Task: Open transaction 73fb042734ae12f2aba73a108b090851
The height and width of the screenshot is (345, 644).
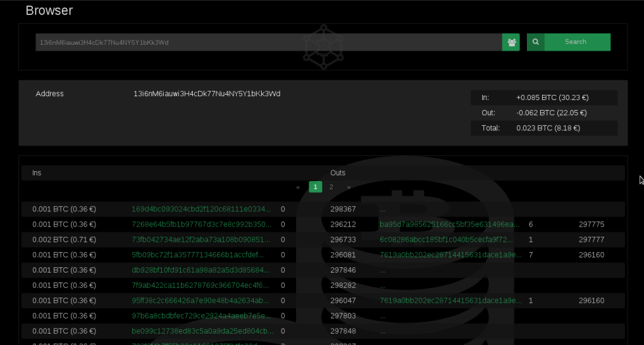Action: click(201, 240)
